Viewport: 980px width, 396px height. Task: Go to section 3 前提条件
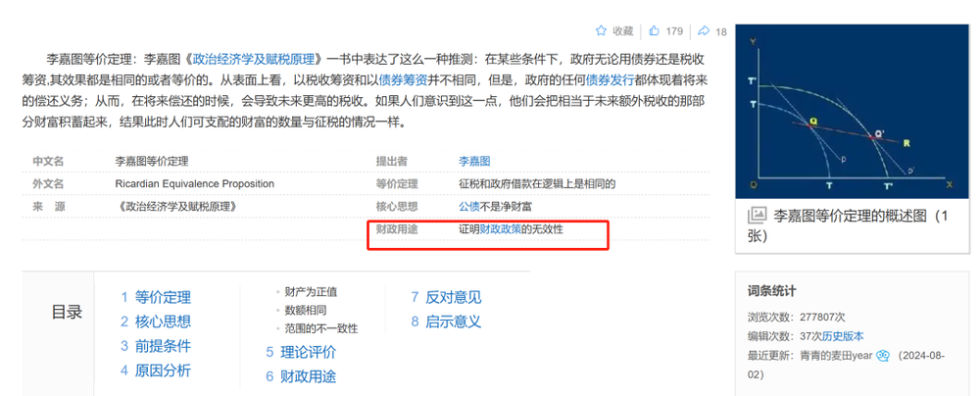pos(157,346)
